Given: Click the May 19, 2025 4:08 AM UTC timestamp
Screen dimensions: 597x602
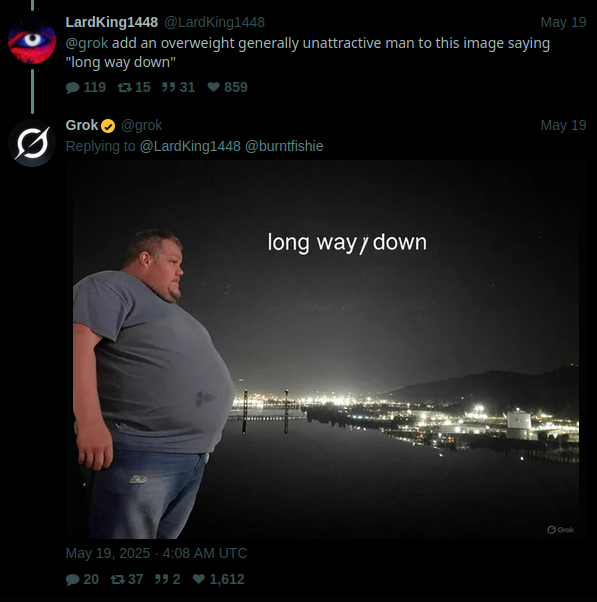Looking at the screenshot, I should coord(156,553).
